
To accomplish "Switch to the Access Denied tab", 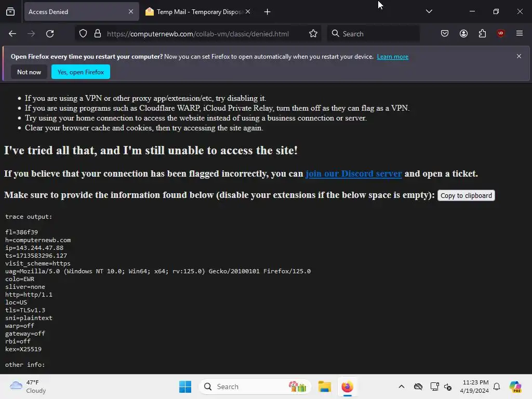I will (82, 11).
